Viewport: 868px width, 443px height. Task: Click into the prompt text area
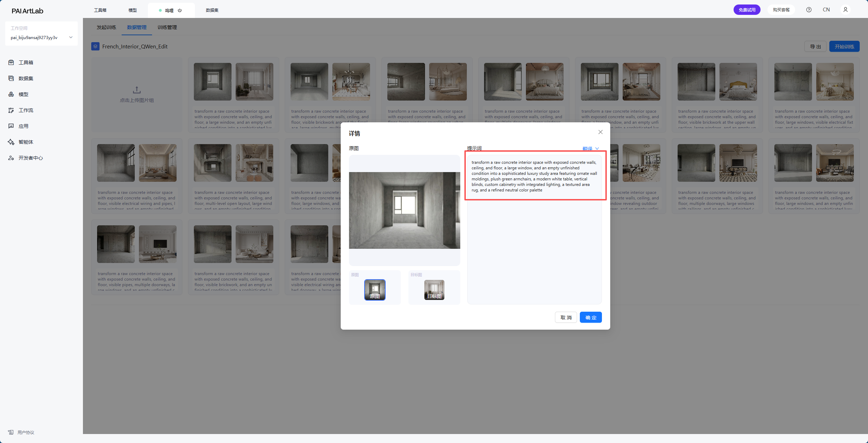(x=534, y=176)
